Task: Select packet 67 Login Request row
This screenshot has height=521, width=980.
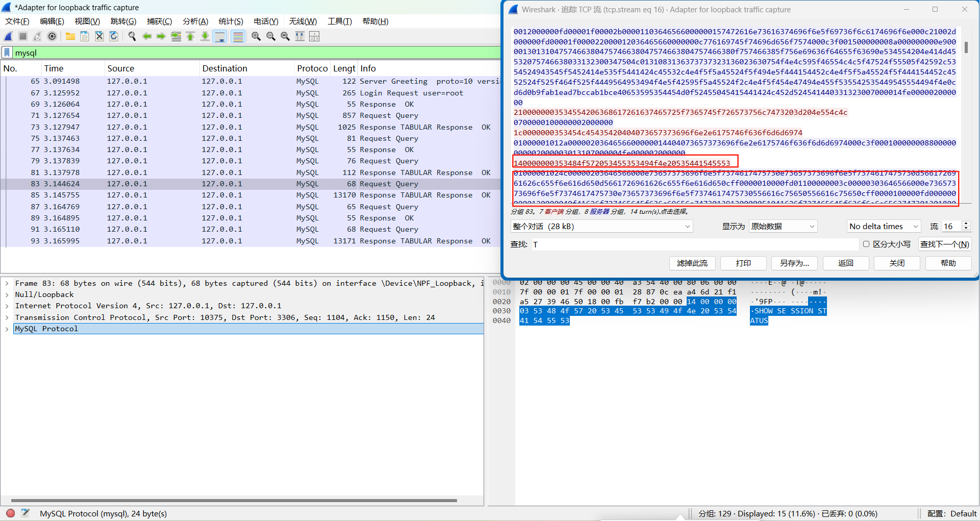Action: click(250, 93)
